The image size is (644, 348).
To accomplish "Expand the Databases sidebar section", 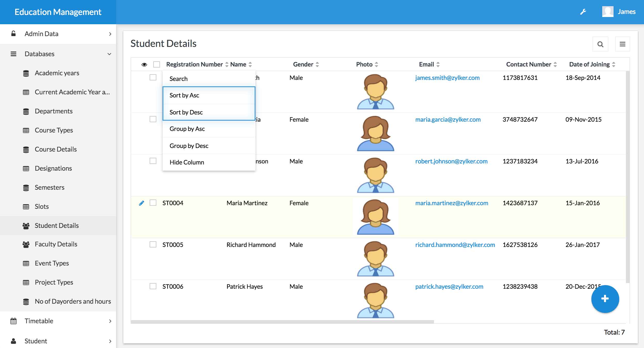I will click(60, 54).
